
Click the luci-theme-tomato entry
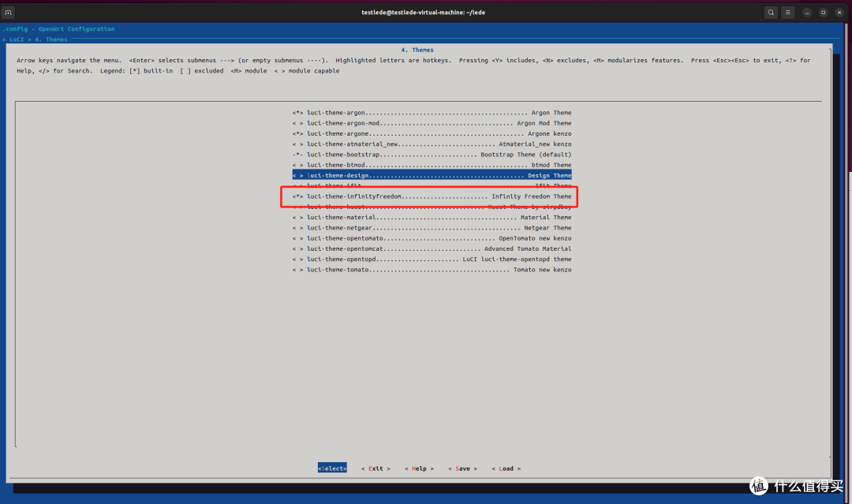tap(432, 270)
